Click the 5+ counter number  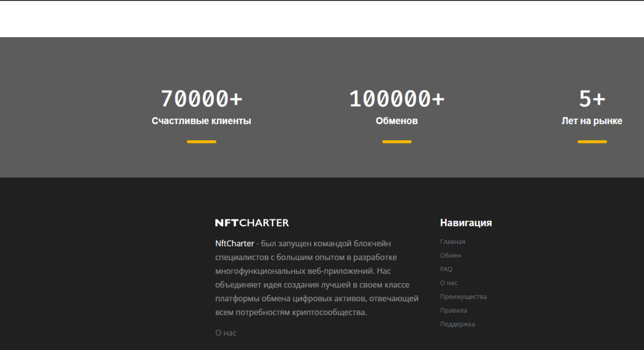pos(592,99)
